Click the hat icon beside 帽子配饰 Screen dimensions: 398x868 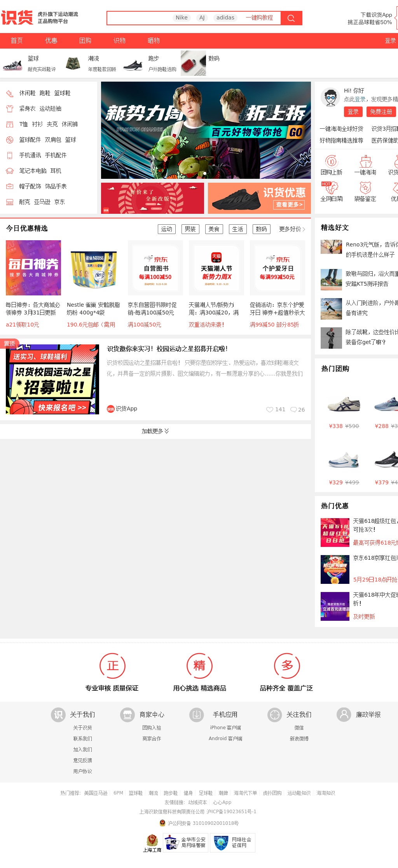(x=10, y=187)
